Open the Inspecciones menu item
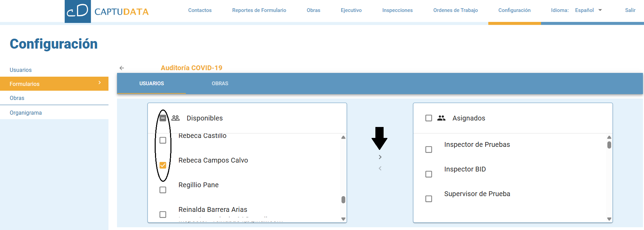The image size is (644, 230). point(397,10)
